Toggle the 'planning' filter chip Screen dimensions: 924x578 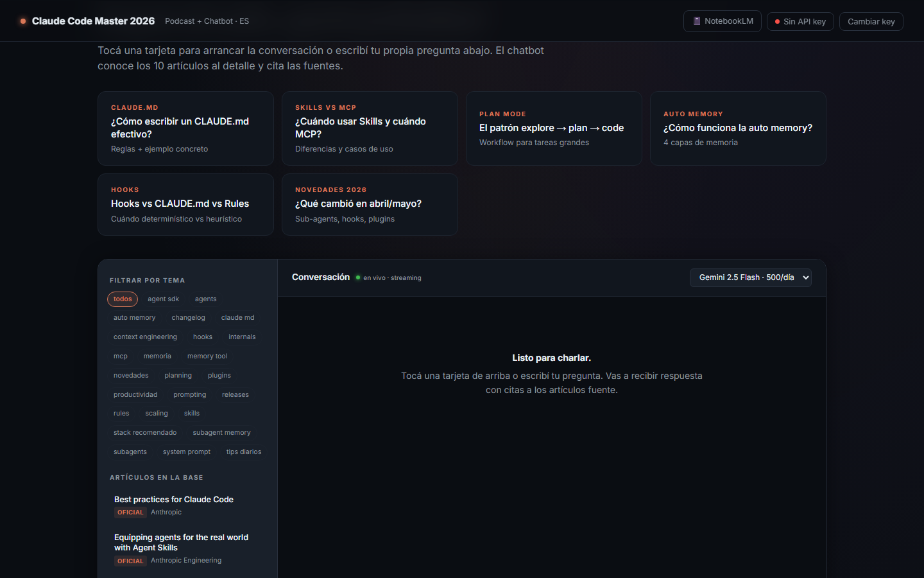(178, 376)
